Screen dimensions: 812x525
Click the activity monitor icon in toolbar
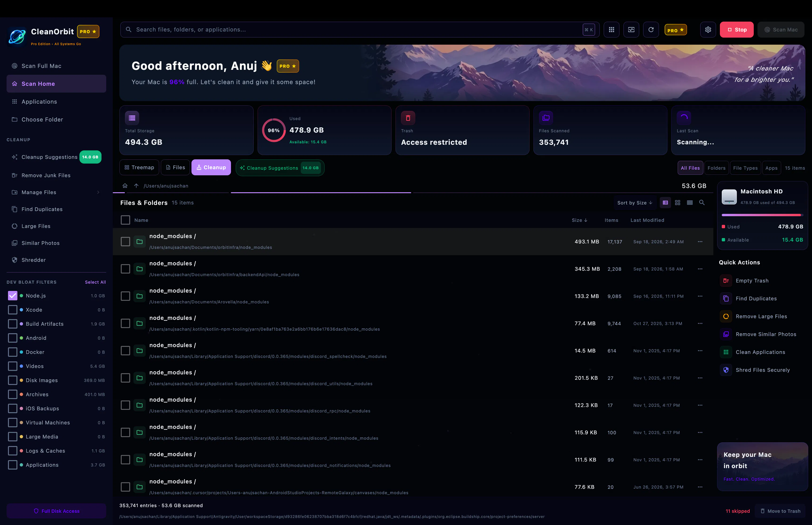coord(631,30)
